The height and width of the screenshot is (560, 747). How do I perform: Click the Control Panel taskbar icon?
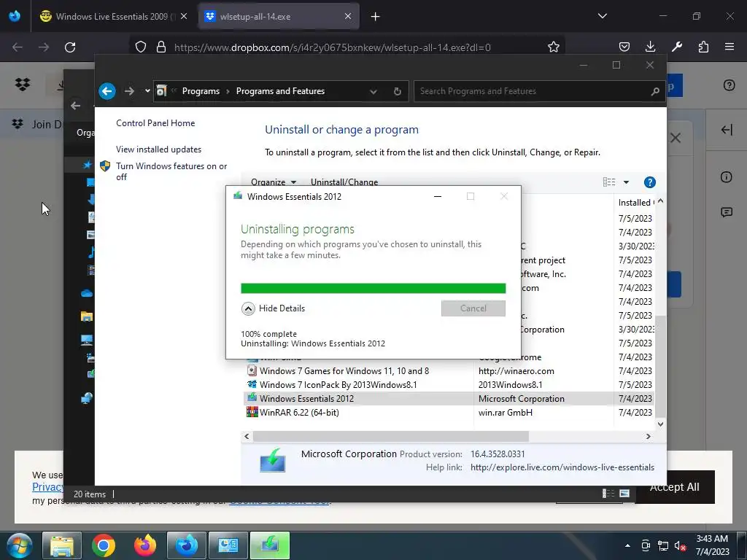[228, 545]
